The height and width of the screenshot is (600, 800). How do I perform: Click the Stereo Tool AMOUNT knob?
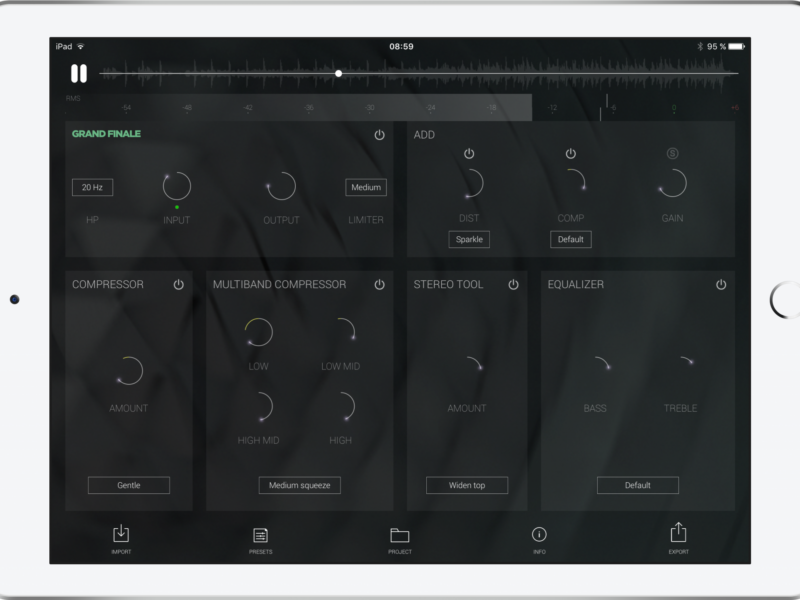[x=467, y=371]
